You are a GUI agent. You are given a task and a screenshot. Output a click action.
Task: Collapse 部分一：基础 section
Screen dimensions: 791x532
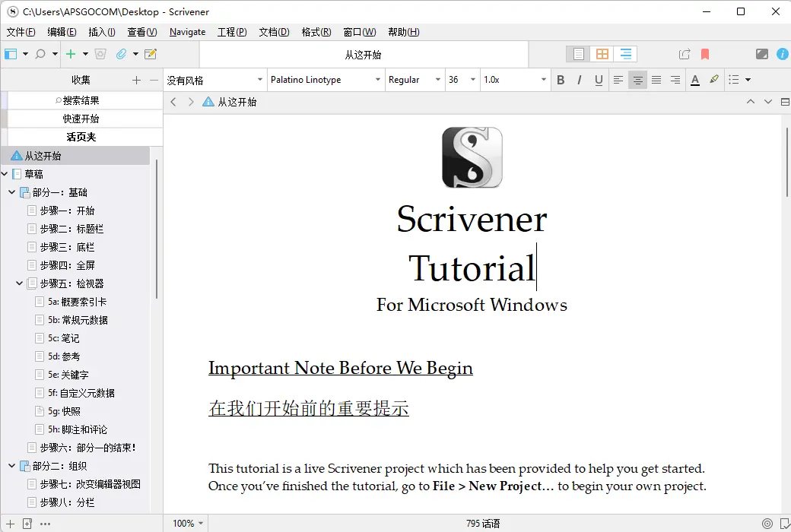[x=11, y=192]
